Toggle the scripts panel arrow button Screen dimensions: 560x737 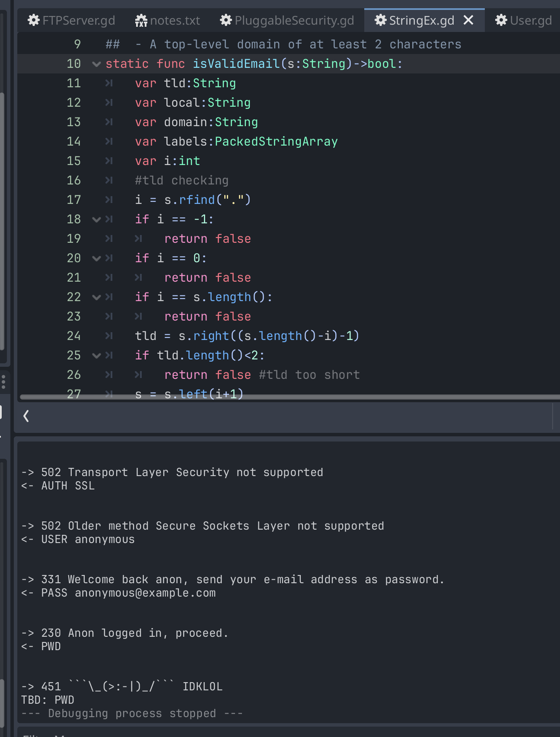tap(26, 416)
